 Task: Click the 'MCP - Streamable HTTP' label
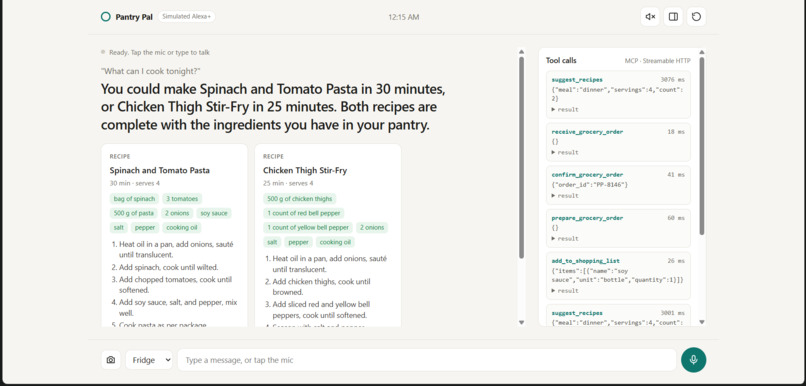point(657,61)
